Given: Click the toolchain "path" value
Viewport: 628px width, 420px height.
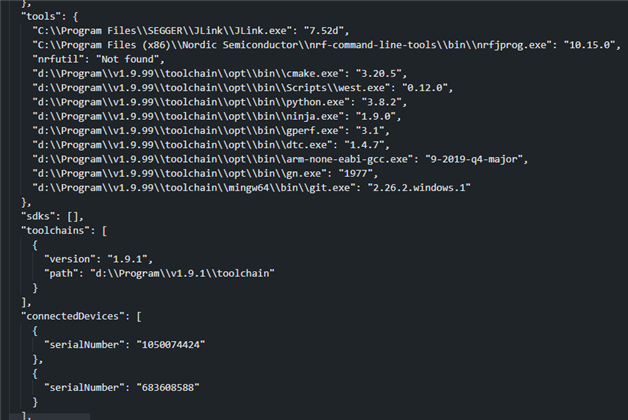Looking at the screenshot, I should [182, 273].
